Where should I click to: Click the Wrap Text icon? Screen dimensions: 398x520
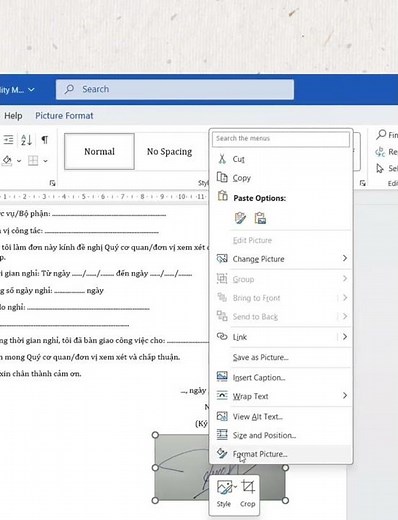point(222,395)
